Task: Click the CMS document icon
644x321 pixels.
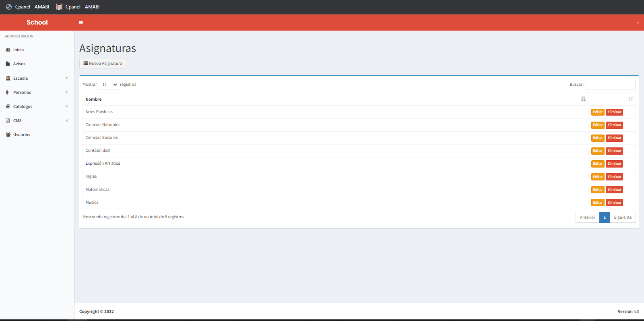Action: pos(8,121)
